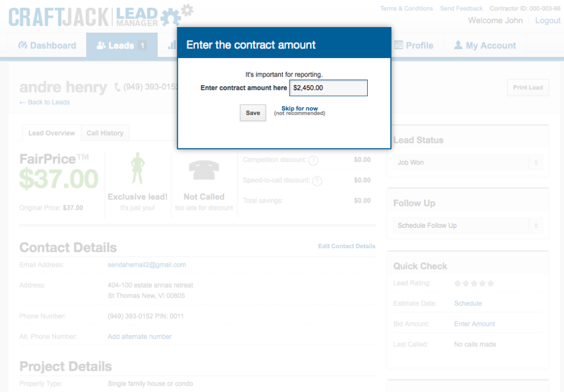Click the andre henry lead name

(x=63, y=87)
